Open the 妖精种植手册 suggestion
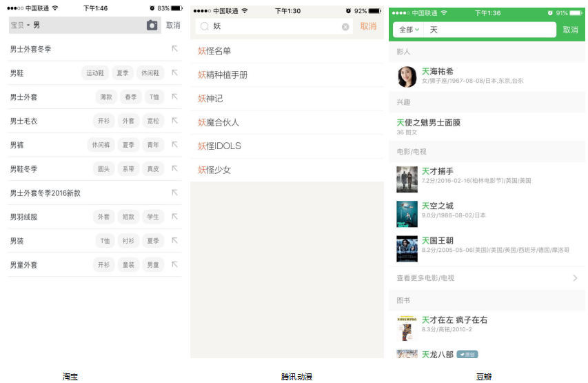The height and width of the screenshot is (383, 588). (223, 75)
